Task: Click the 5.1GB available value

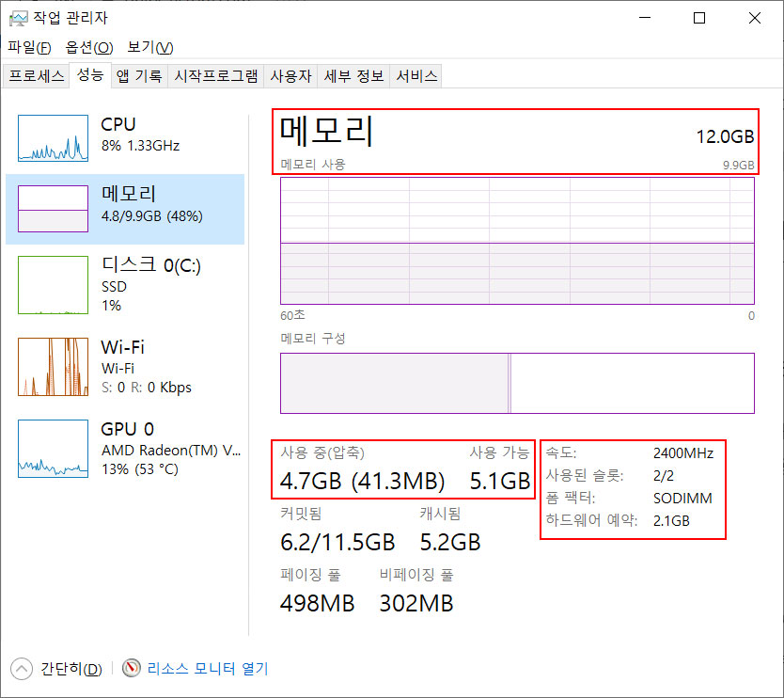Action: tap(499, 481)
